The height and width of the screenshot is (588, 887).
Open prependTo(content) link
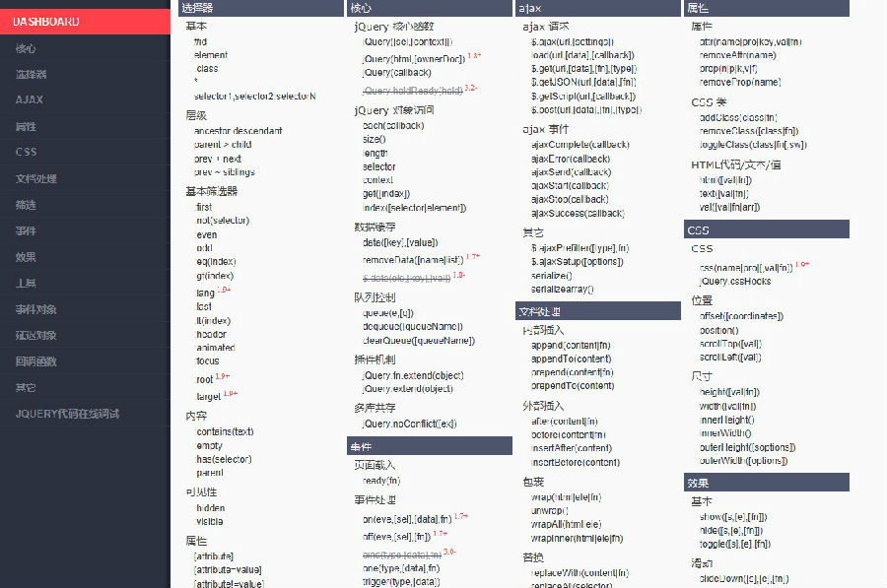pos(573,385)
